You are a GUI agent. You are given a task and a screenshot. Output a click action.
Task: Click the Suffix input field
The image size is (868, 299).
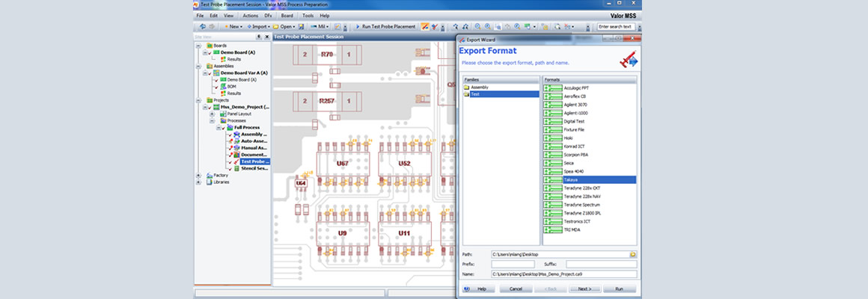tap(601, 264)
